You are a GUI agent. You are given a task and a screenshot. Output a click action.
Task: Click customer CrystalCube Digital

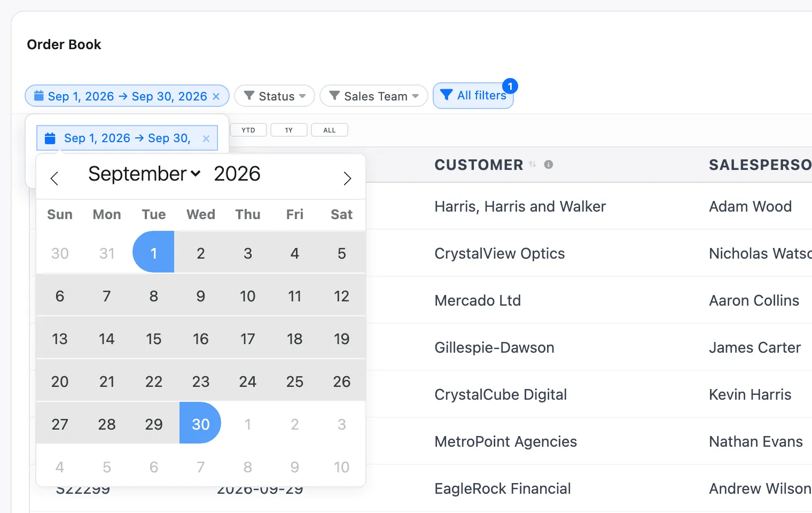tap(501, 394)
